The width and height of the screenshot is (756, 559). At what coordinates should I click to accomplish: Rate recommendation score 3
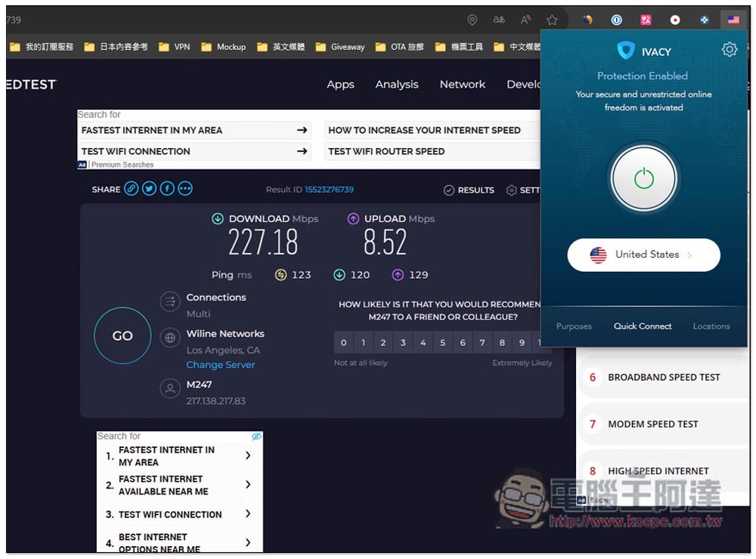(403, 343)
